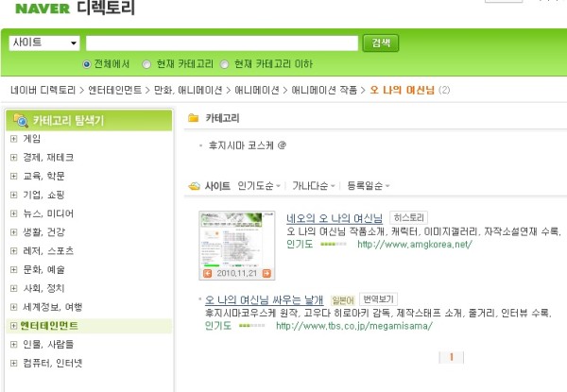Viewport: 567px width, 392px height.
Task: Expand the 사회, 정치 tree node
Action: pyautogui.click(x=14, y=288)
